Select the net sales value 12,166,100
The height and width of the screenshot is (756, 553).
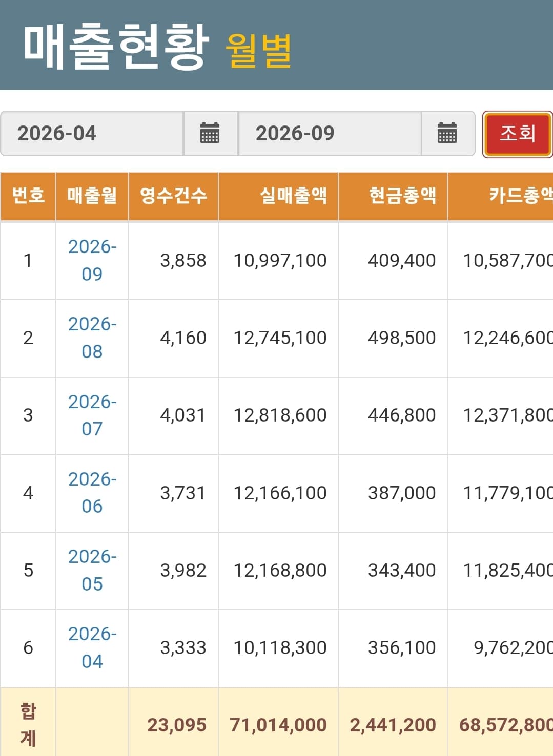coord(280,493)
